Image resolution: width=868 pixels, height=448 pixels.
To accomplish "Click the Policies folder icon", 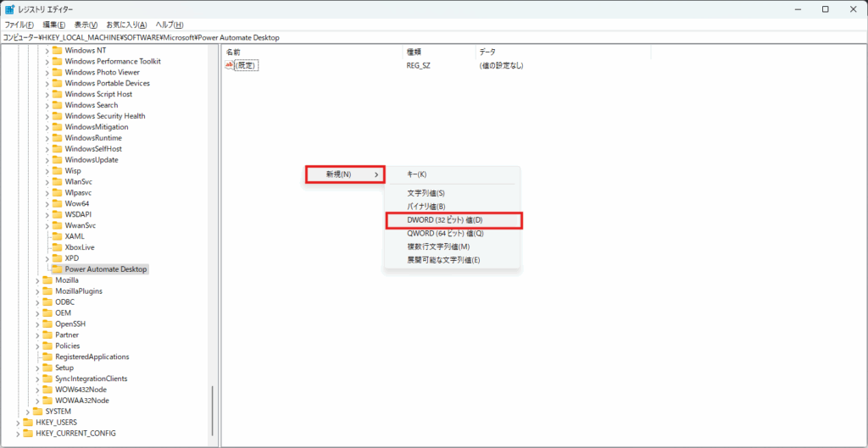I will click(47, 346).
